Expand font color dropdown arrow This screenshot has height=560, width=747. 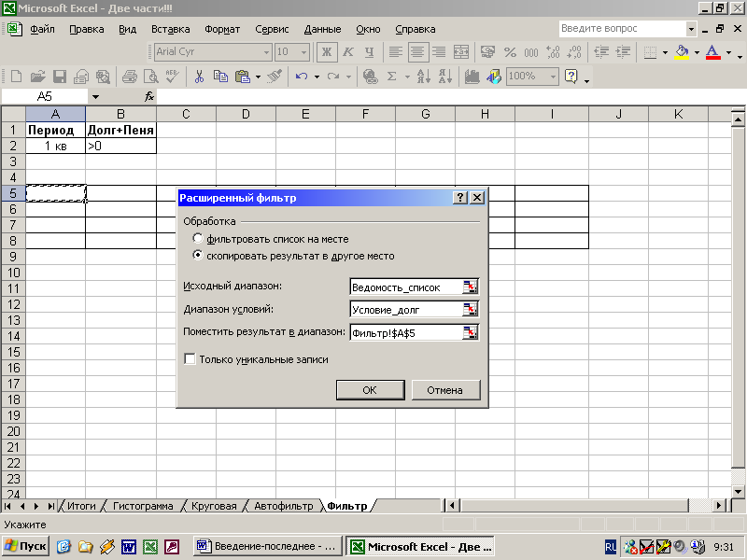(728, 52)
